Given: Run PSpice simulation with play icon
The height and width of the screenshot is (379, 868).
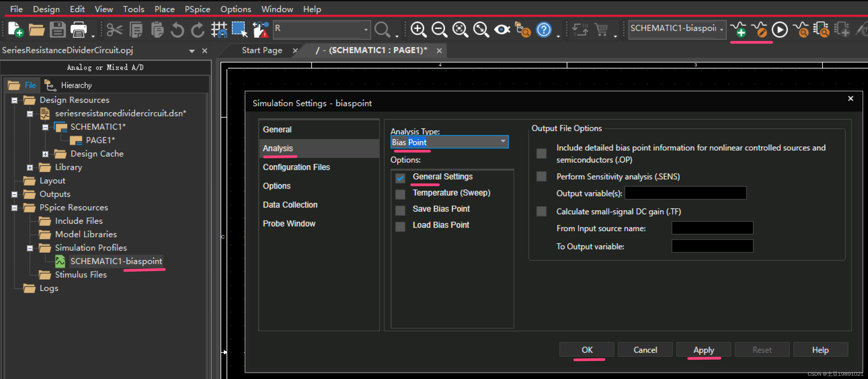Looking at the screenshot, I should [x=780, y=30].
